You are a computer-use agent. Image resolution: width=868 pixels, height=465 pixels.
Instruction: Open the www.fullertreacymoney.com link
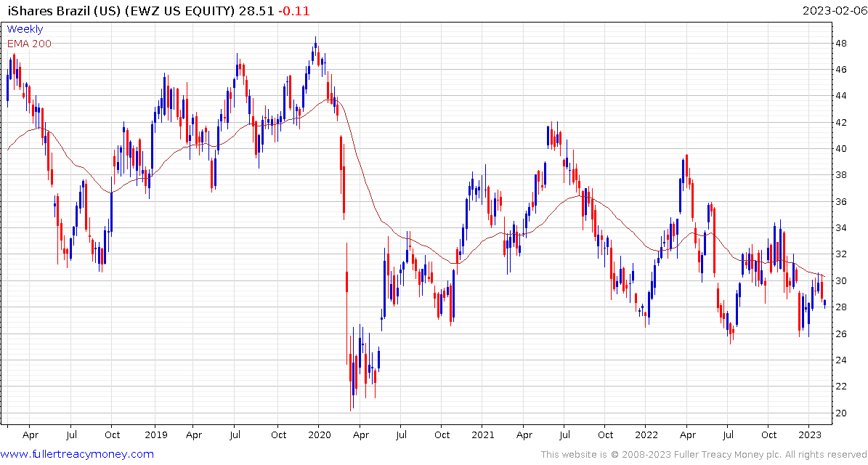(x=78, y=455)
